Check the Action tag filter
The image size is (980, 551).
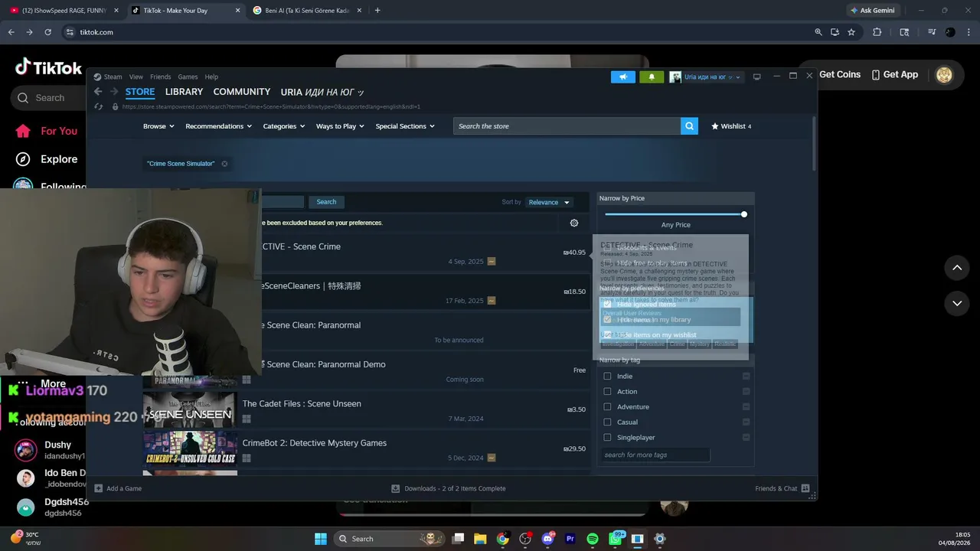point(608,392)
